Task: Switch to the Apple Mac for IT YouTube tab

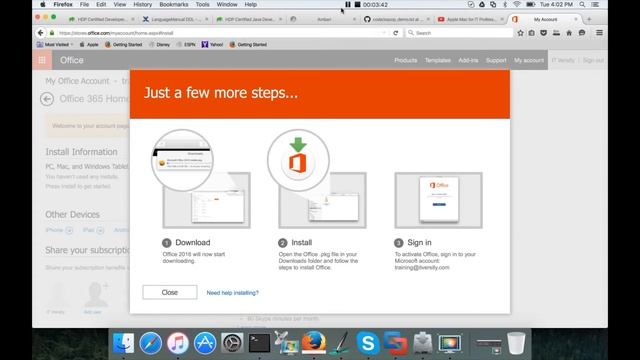Action: coord(470,19)
